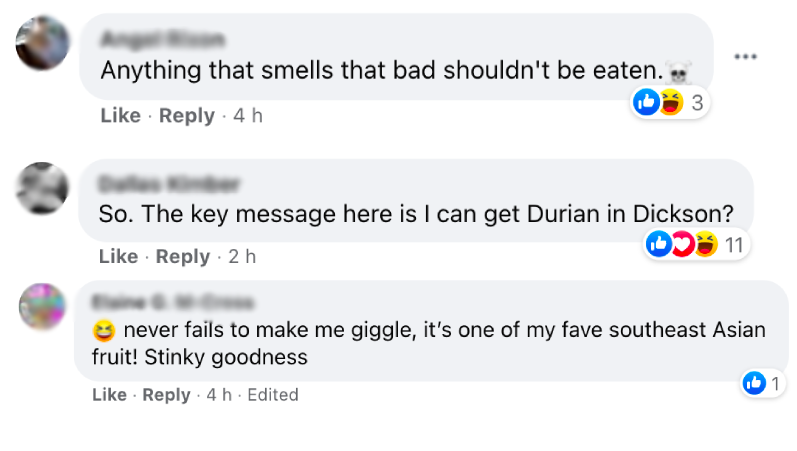Click the first commenter's blurred name

162,41
